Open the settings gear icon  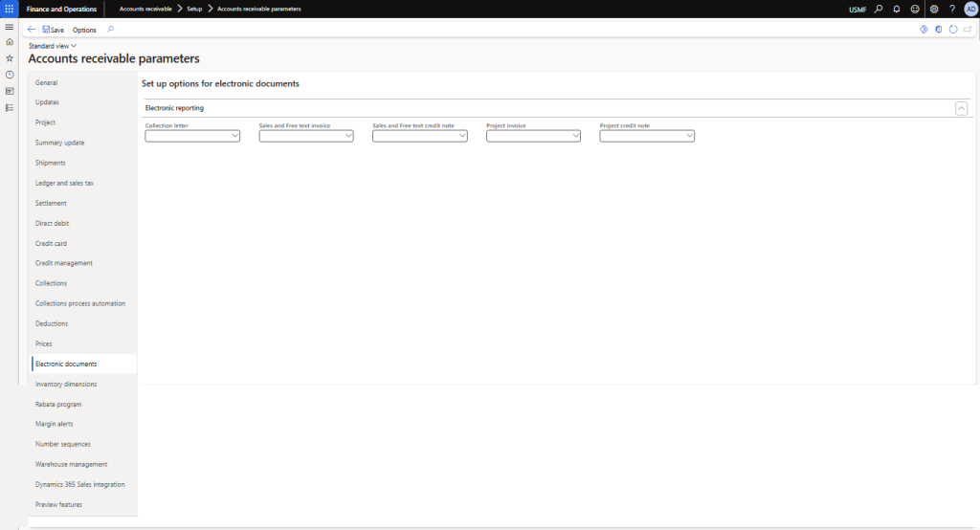click(934, 9)
